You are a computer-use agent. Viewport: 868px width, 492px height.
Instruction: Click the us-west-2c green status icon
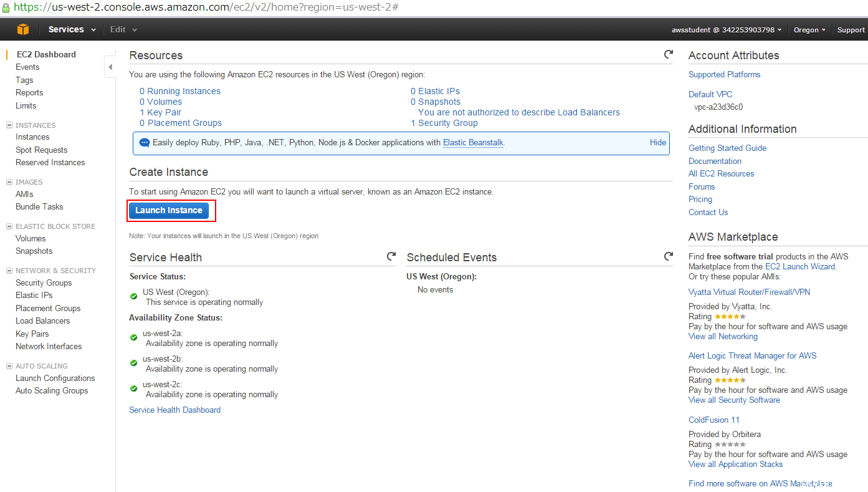(133, 388)
